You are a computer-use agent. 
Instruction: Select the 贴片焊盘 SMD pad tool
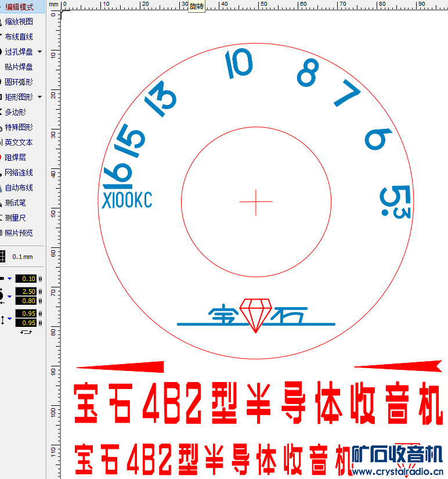click(x=19, y=67)
